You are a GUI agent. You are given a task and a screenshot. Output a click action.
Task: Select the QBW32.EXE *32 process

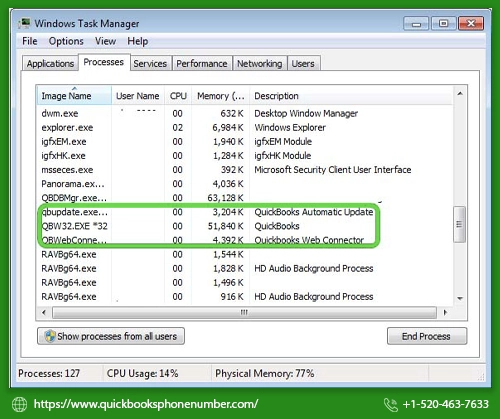point(244,226)
